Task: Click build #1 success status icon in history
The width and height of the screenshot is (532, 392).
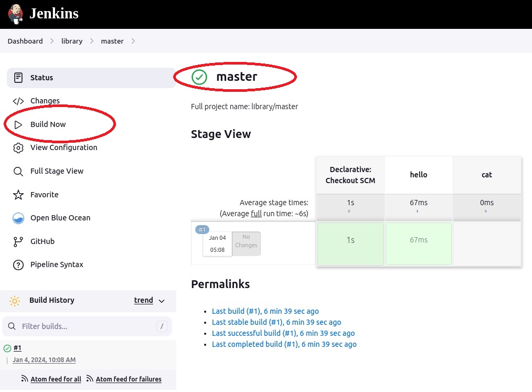Action: 7,348
